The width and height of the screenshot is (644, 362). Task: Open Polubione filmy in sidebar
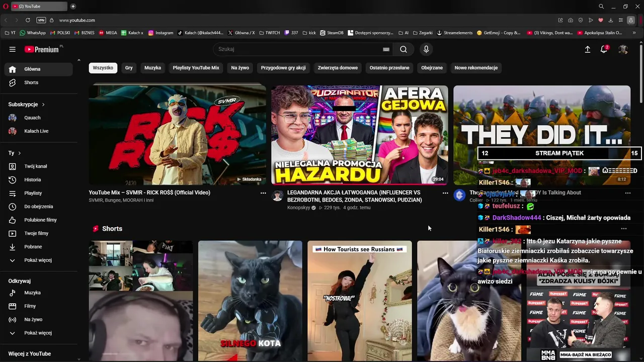[x=38, y=220]
